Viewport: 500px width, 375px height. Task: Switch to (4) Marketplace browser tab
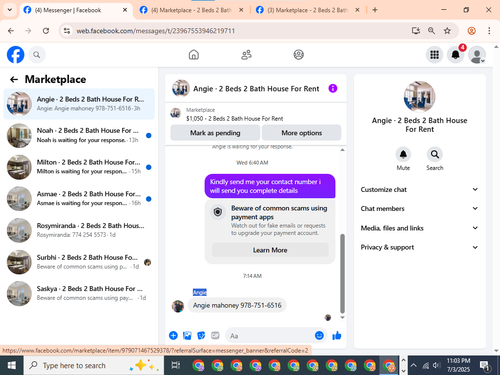[x=192, y=10]
